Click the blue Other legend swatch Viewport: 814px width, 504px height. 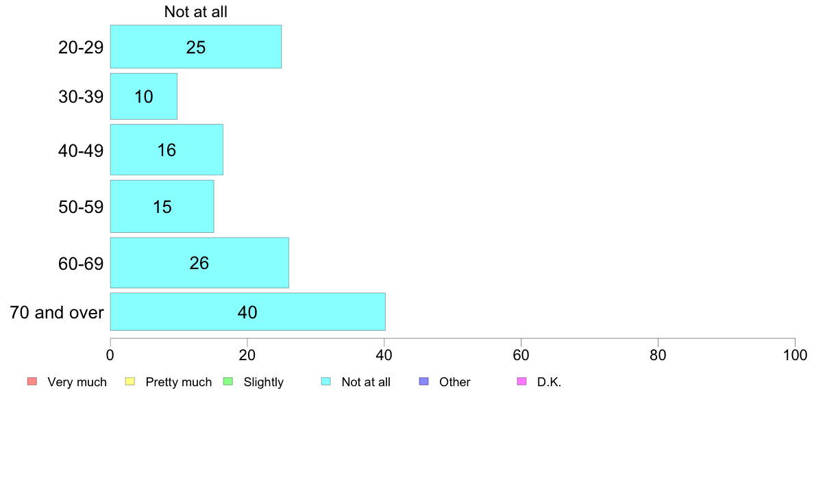(x=423, y=381)
